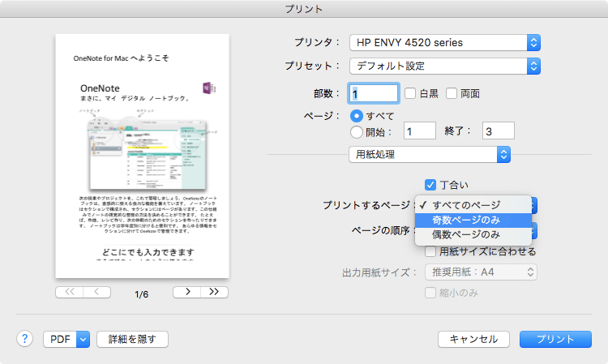Open the 出力用紙サイズ dropdown 推奨用紙：A4
The width and height of the screenshot is (608, 364).
click(x=481, y=272)
